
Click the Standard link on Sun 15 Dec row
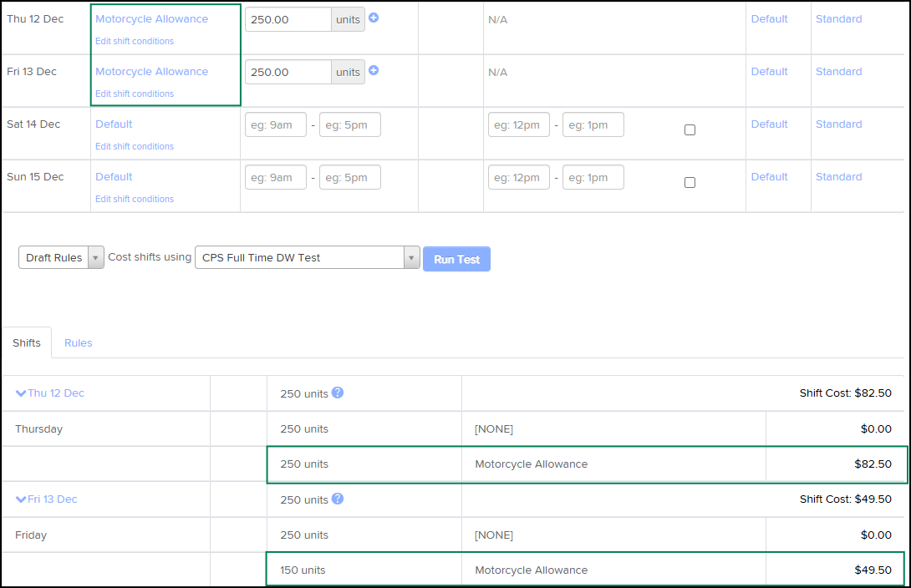click(x=838, y=176)
